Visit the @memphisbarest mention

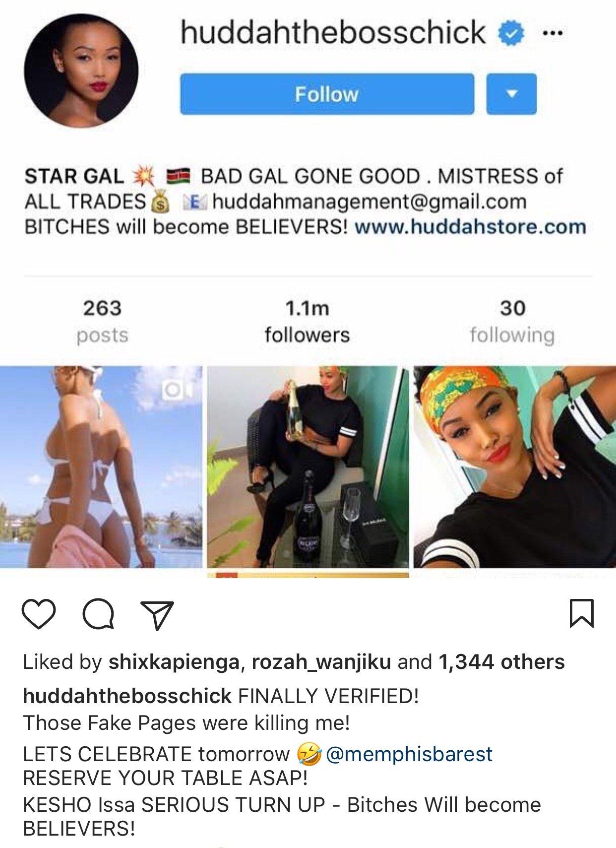click(x=409, y=754)
